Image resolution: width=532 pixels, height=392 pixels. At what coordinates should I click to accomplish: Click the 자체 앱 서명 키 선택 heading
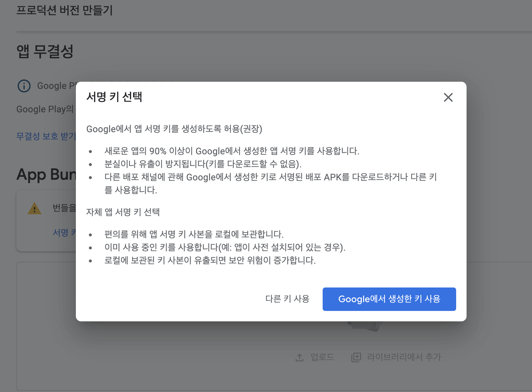(x=123, y=212)
